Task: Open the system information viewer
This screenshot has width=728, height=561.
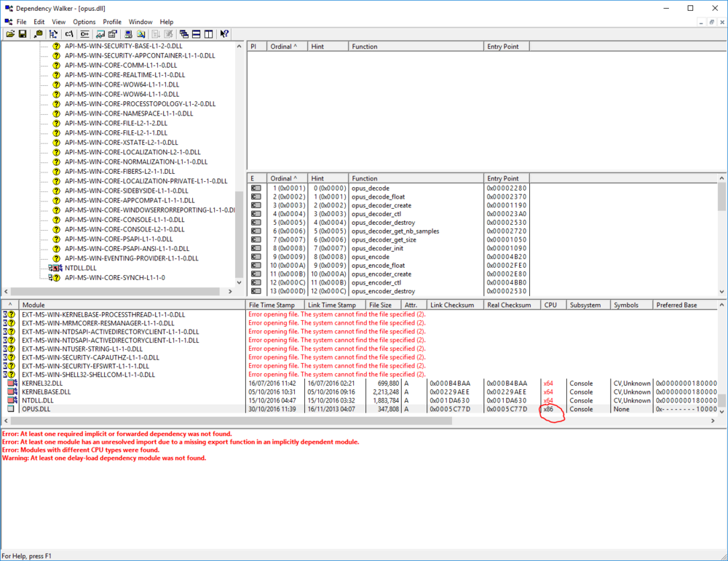Action: [x=128, y=33]
